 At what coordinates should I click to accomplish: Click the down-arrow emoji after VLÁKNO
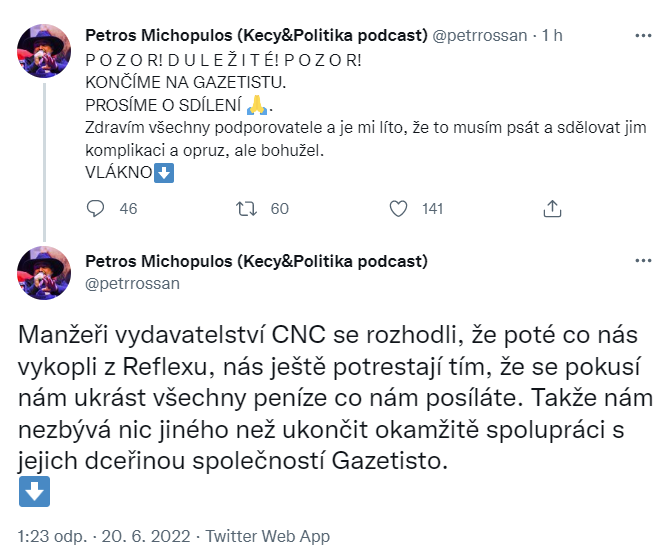pyautogui.click(x=166, y=171)
